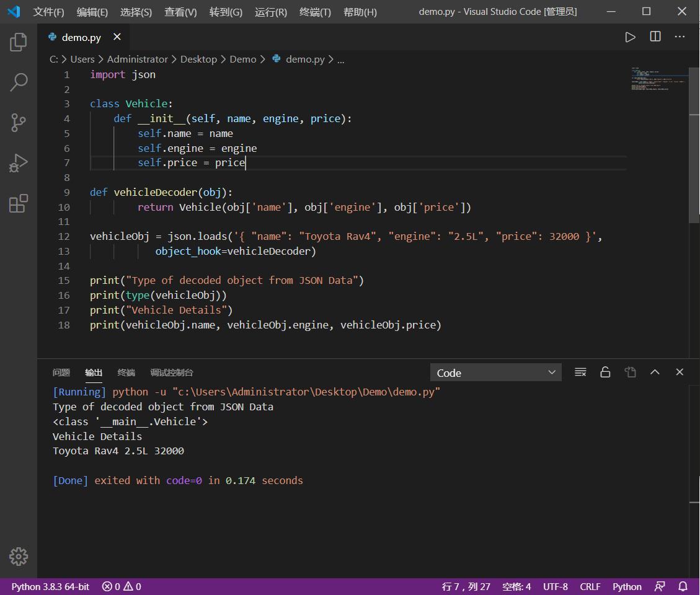Expand the breadcrumb ellipsis after demo.py
The image size is (700, 595).
coord(340,59)
